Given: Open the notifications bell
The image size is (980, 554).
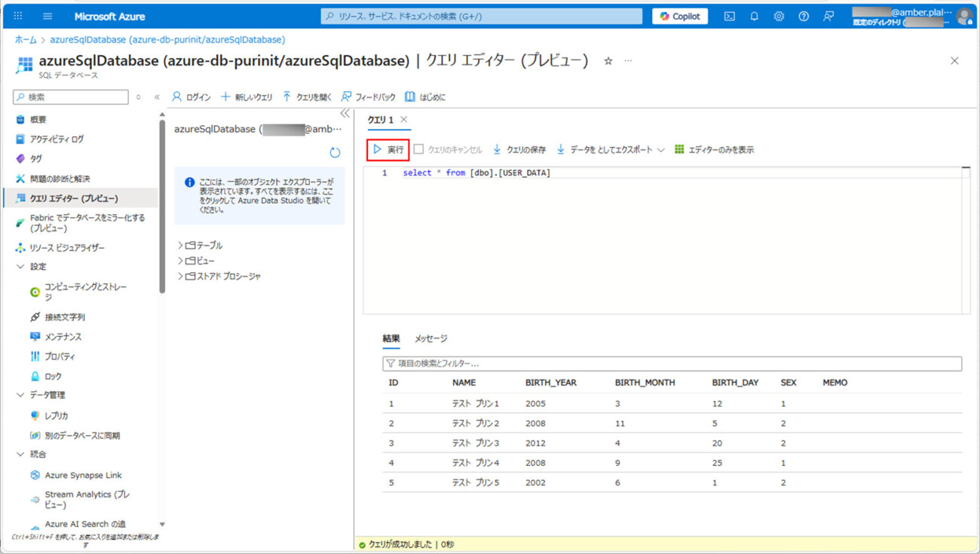Looking at the screenshot, I should pyautogui.click(x=754, y=16).
